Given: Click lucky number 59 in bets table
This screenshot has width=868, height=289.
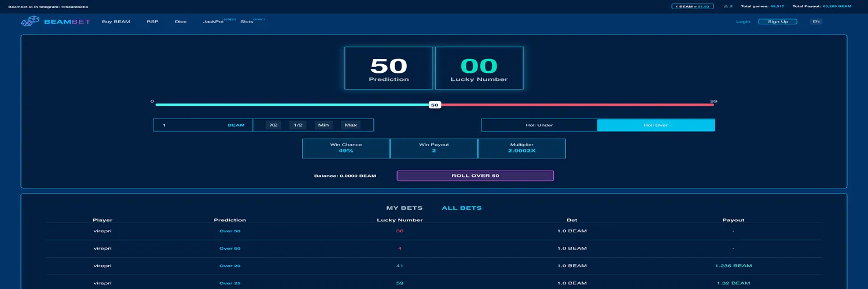Looking at the screenshot, I should pyautogui.click(x=400, y=283).
